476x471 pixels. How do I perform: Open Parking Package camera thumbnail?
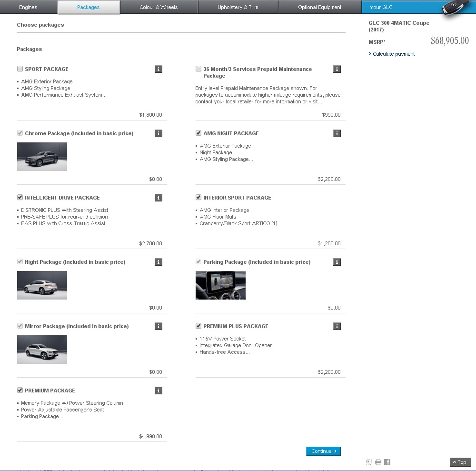(220, 285)
